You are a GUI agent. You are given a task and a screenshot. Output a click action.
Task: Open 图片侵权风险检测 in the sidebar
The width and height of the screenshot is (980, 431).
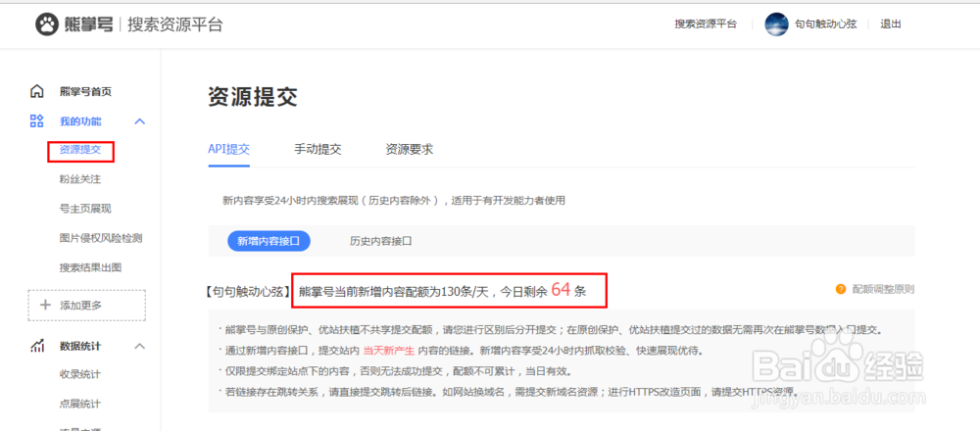tap(101, 238)
